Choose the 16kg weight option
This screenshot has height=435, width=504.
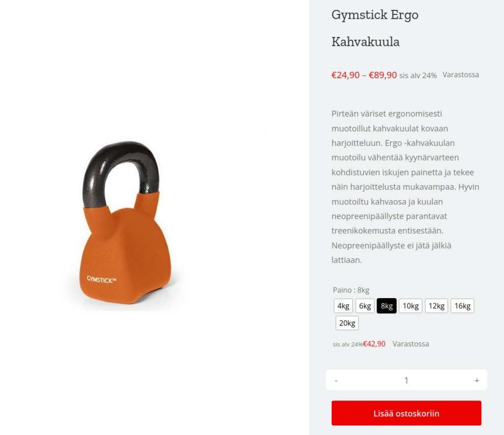462,305
